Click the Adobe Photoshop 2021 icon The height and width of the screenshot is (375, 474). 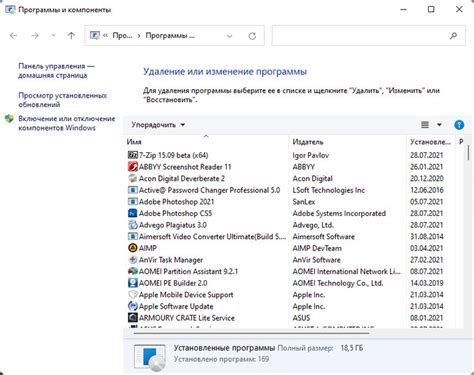[133, 202]
